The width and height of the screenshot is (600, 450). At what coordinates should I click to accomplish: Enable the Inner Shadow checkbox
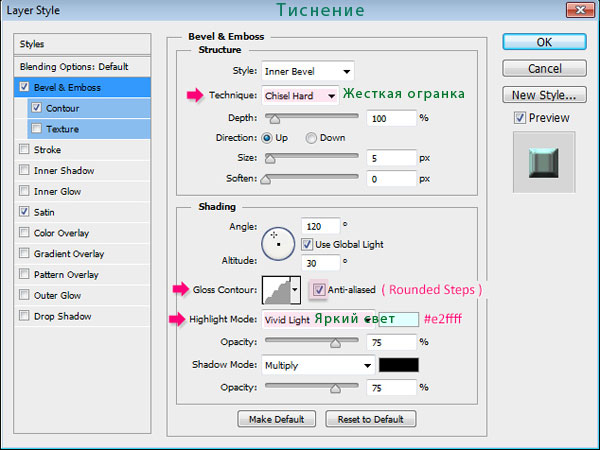pyautogui.click(x=24, y=170)
